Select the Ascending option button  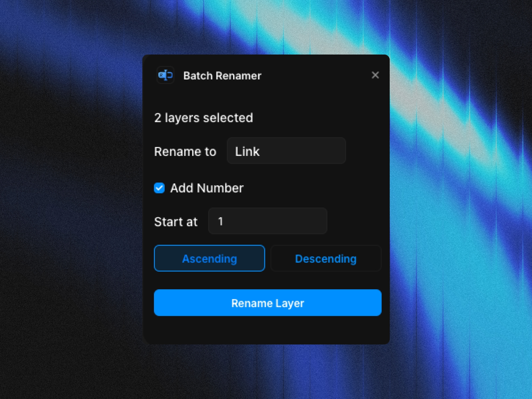coord(209,258)
